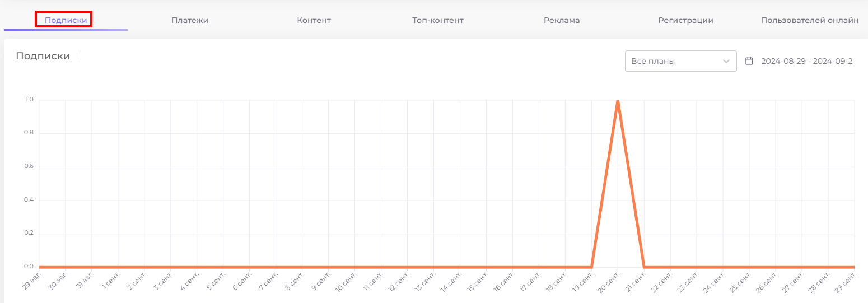Go to the Реклама tab
Image resolution: width=868 pixels, height=303 pixels.
pyautogui.click(x=562, y=20)
